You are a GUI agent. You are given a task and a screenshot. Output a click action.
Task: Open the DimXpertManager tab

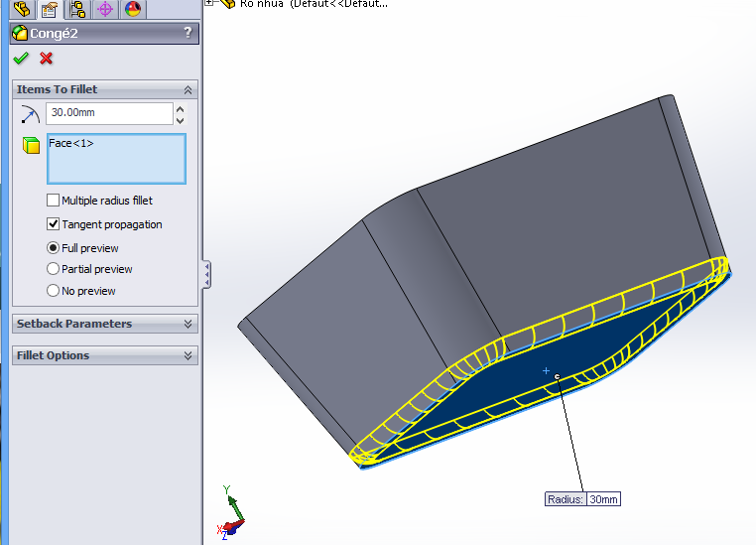click(105, 10)
